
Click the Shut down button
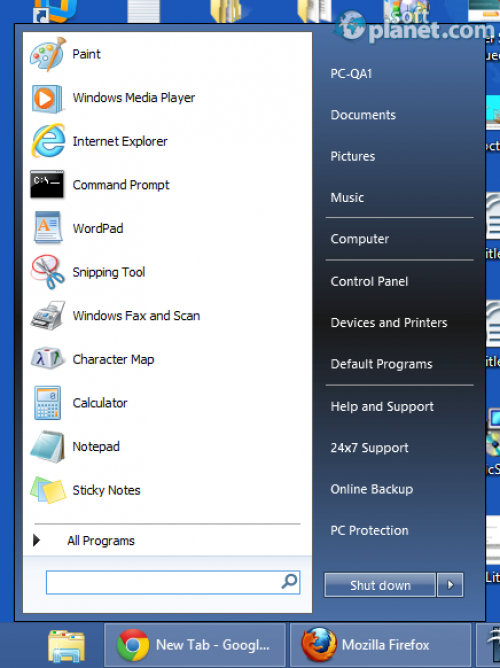[x=380, y=585]
